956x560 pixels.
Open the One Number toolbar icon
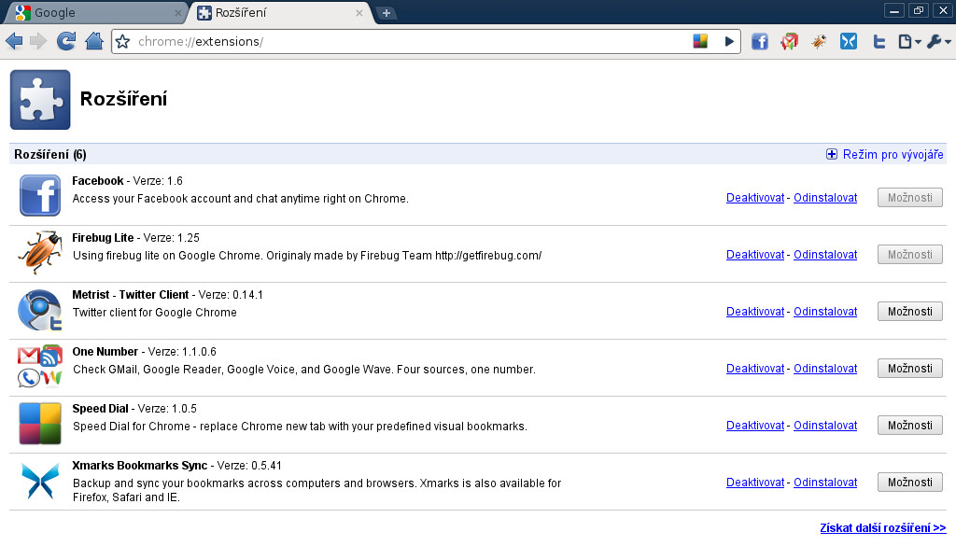point(790,42)
